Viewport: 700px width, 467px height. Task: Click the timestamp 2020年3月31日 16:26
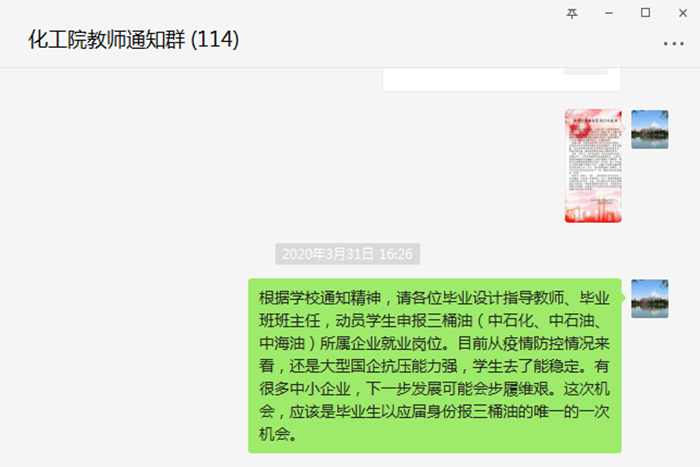(347, 254)
